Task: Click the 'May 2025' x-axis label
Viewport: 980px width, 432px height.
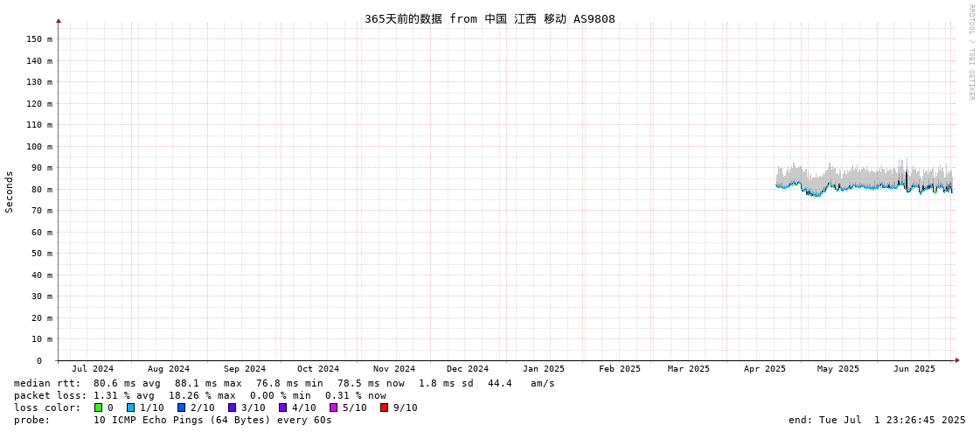Action: point(838,369)
